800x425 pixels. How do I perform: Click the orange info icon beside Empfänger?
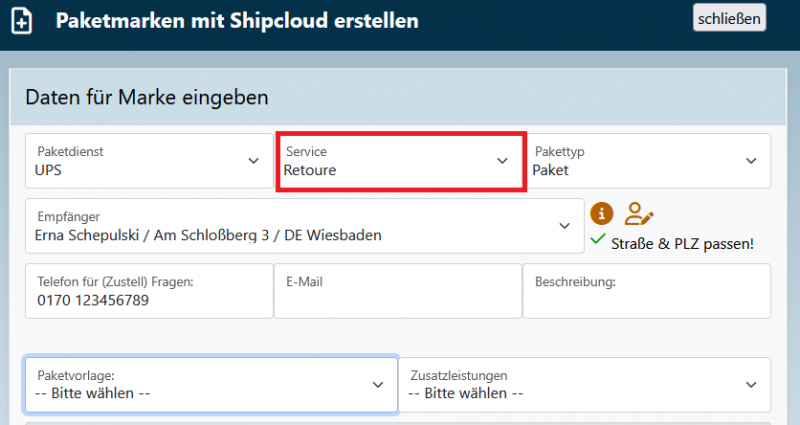(601, 213)
